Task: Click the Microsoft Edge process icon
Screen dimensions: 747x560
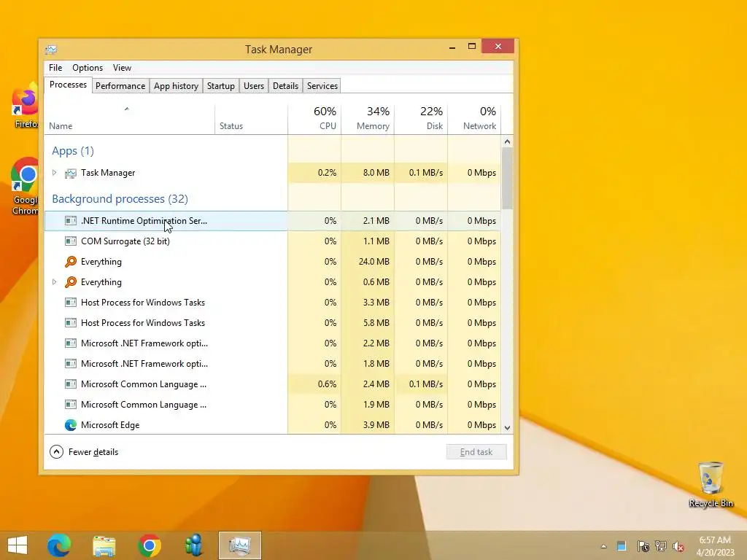Action: pos(71,425)
